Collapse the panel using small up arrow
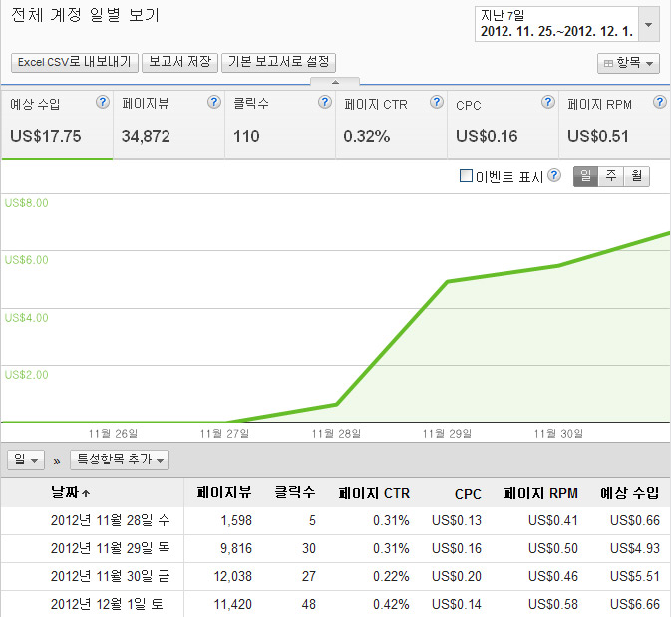 coord(336,81)
